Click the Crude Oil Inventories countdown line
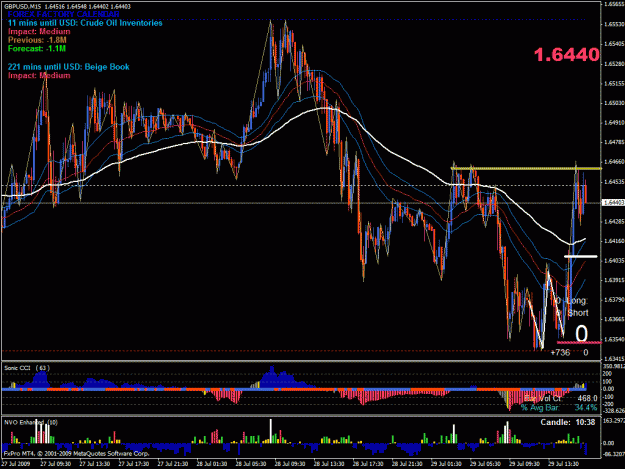The width and height of the screenshot is (625, 469). 85,23
